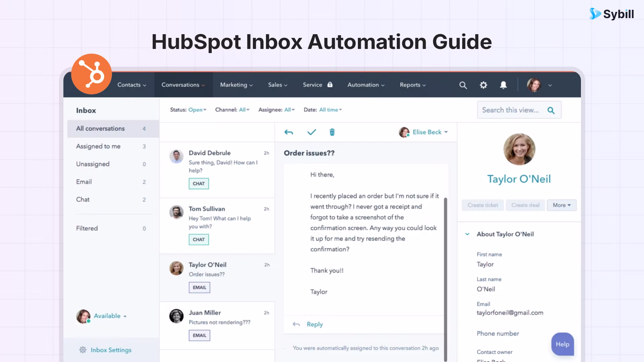Click the Sybill logo in the corner
The height and width of the screenshot is (362, 644).
click(x=611, y=14)
